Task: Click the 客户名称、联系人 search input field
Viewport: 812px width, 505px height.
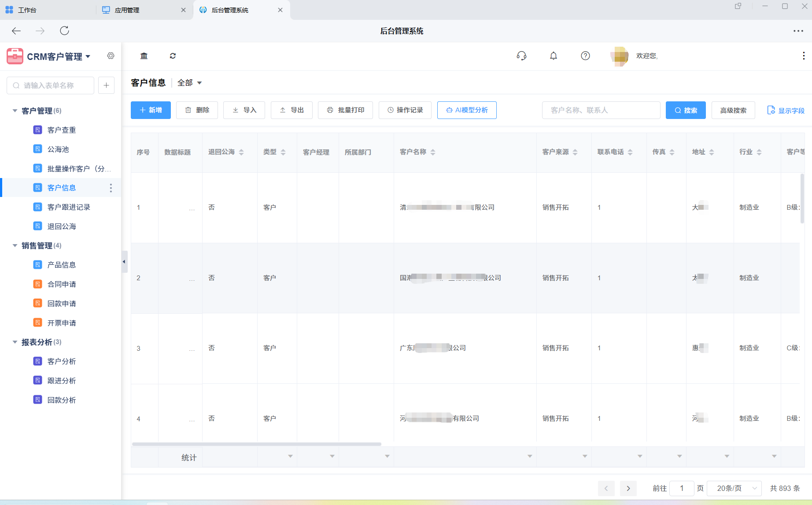Action: click(x=601, y=110)
